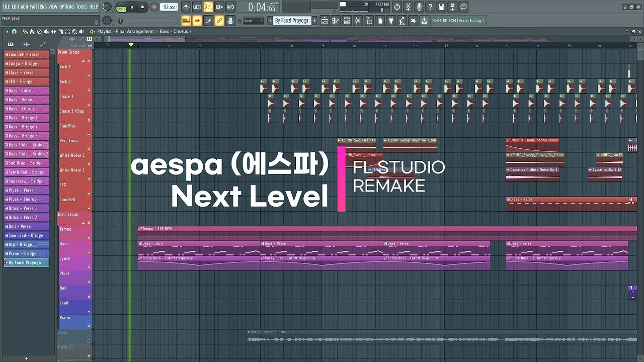
Task: Toggle loop recording button
Action: pyautogui.click(x=230, y=7)
